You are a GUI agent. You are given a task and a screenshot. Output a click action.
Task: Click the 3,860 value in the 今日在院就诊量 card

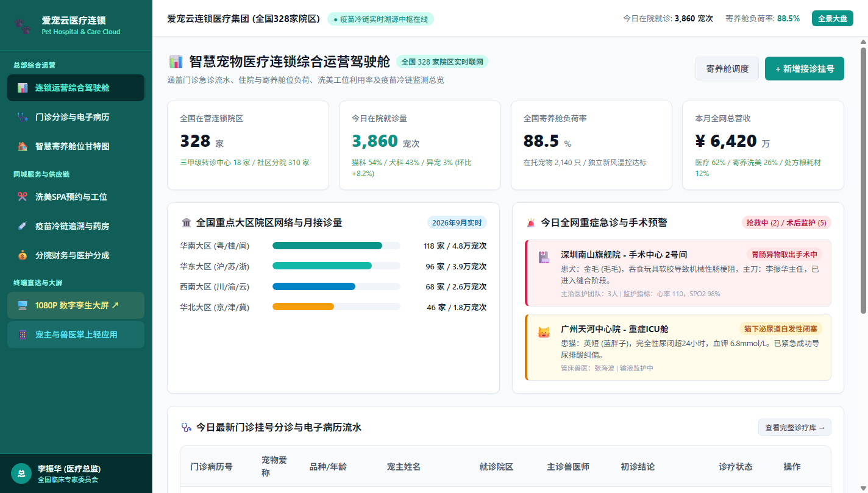(x=375, y=141)
